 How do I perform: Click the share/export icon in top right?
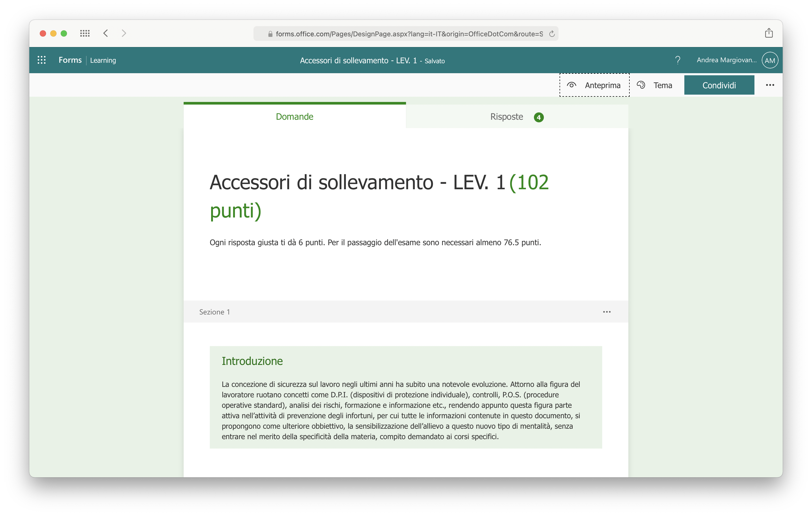point(769,32)
